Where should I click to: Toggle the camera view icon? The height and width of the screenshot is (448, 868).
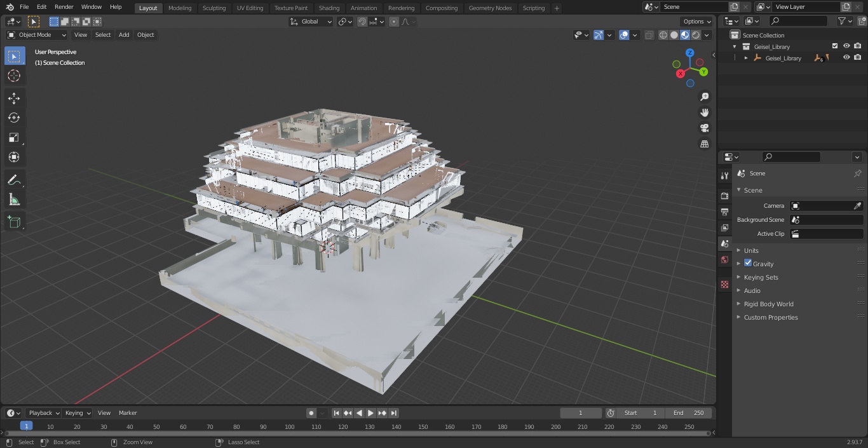(704, 128)
